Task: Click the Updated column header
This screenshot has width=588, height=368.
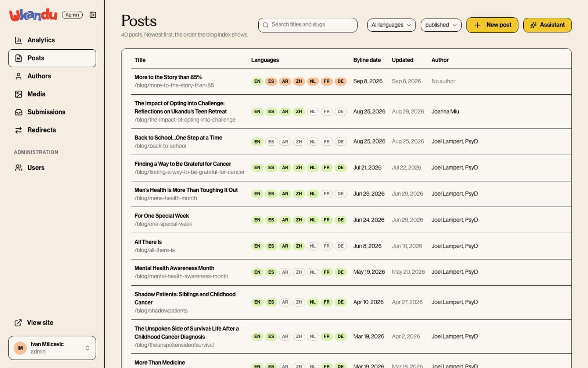Action: click(x=402, y=60)
